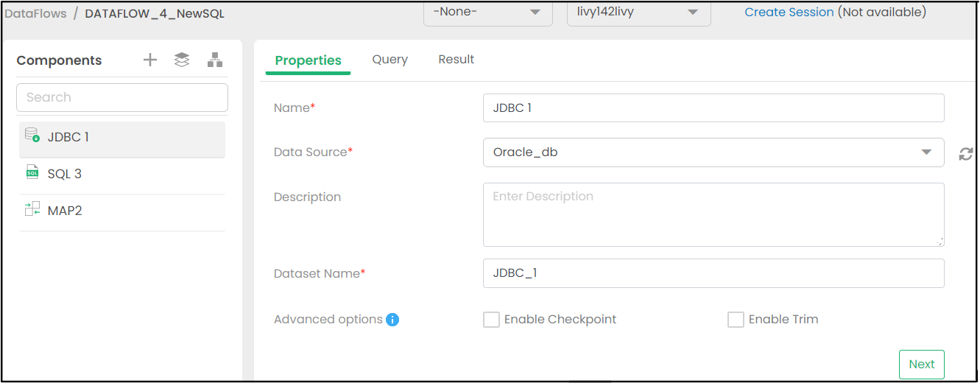
Task: Expand the Oracle_db Data Source dropdown
Action: click(926, 152)
